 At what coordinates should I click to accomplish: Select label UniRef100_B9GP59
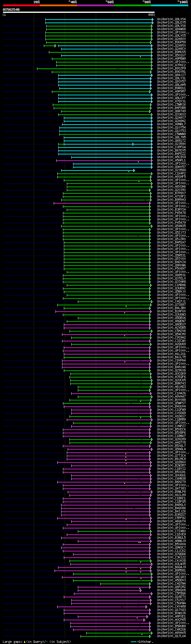(171, 42)
